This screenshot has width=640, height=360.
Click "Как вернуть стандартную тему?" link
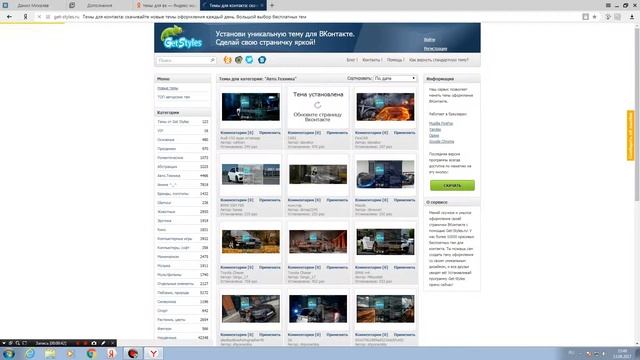click(439, 60)
